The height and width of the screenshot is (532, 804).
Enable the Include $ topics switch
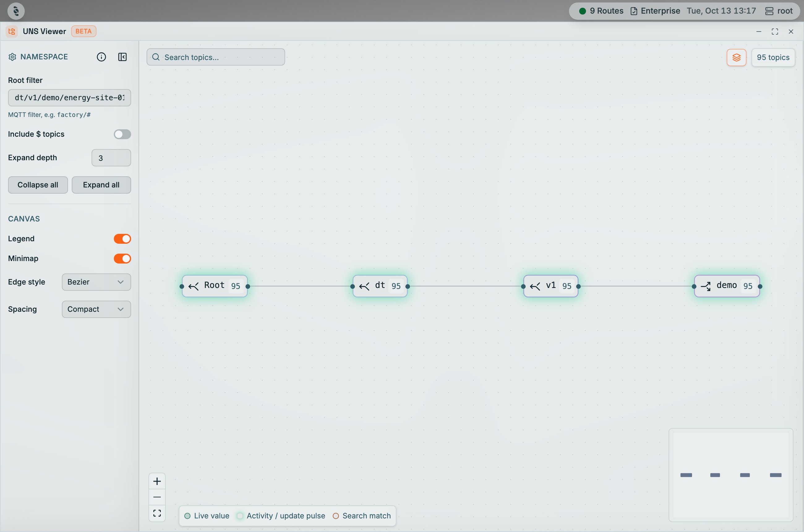(x=122, y=134)
